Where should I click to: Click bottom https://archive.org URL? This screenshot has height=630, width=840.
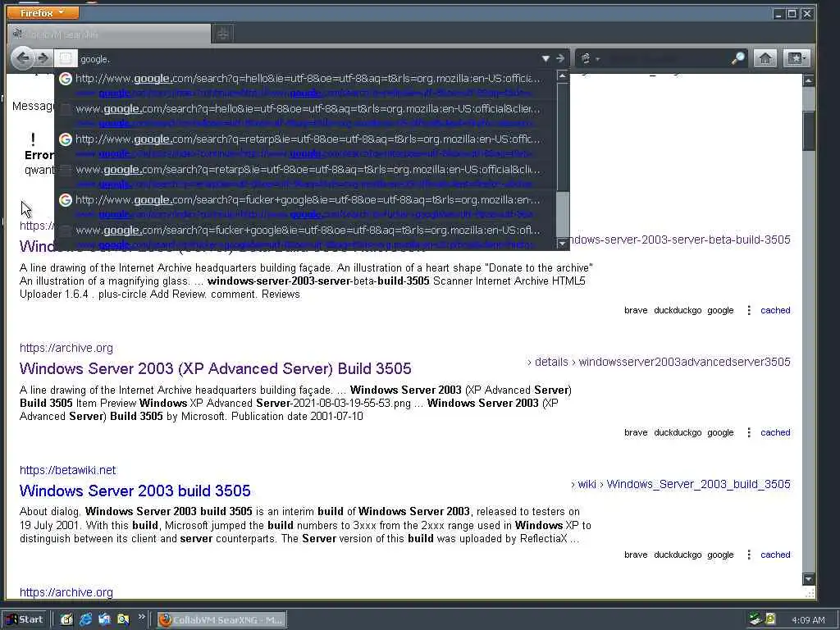pos(66,592)
